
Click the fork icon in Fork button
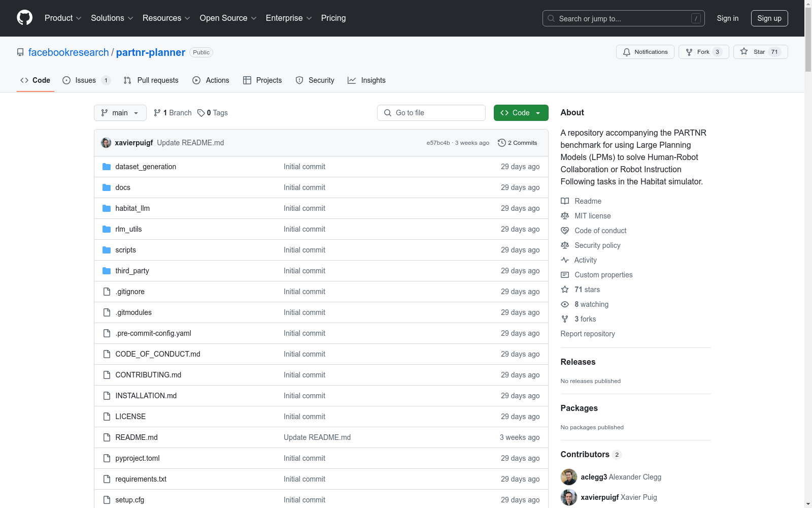click(x=689, y=52)
